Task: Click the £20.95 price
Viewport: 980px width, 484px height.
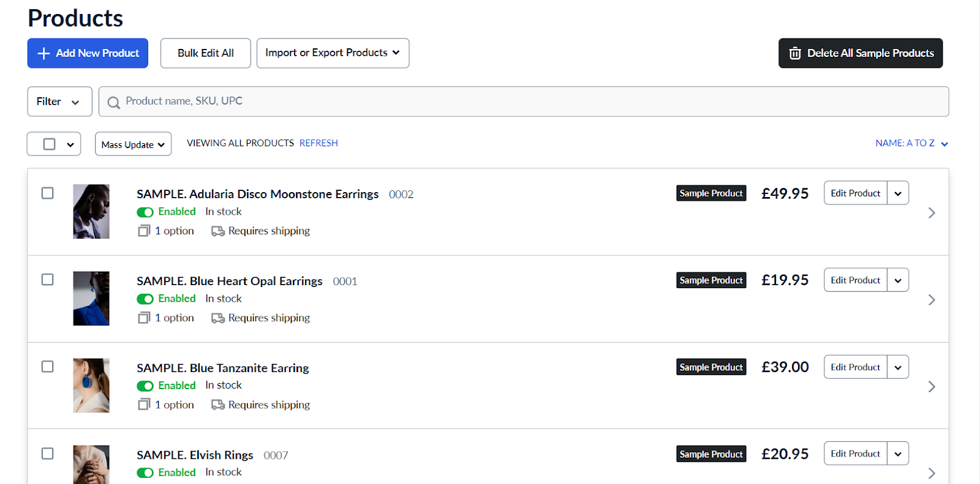Action: click(785, 454)
